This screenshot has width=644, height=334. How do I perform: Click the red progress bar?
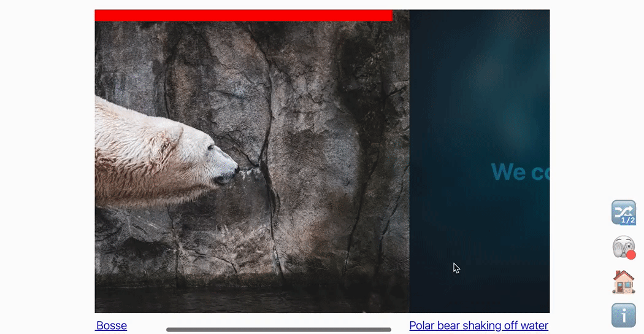243,15
